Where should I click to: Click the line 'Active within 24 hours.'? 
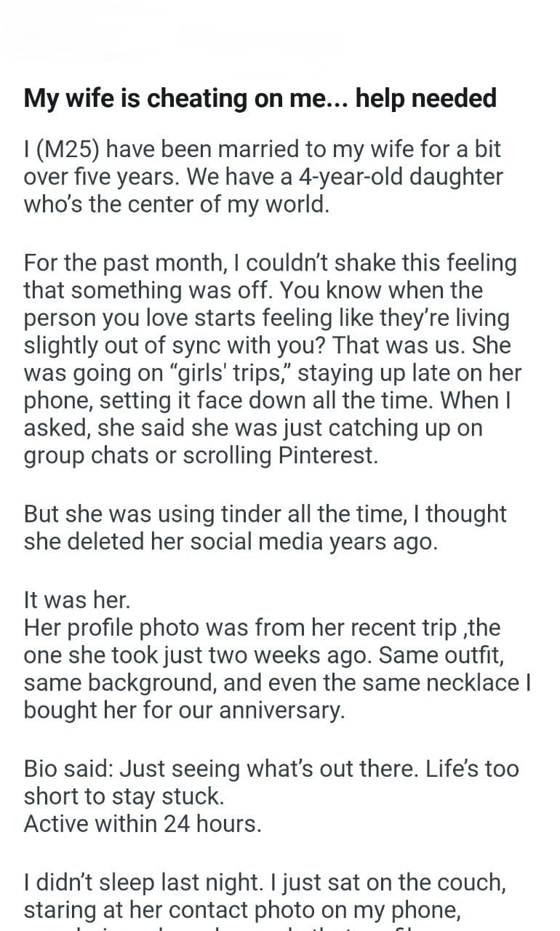(142, 824)
